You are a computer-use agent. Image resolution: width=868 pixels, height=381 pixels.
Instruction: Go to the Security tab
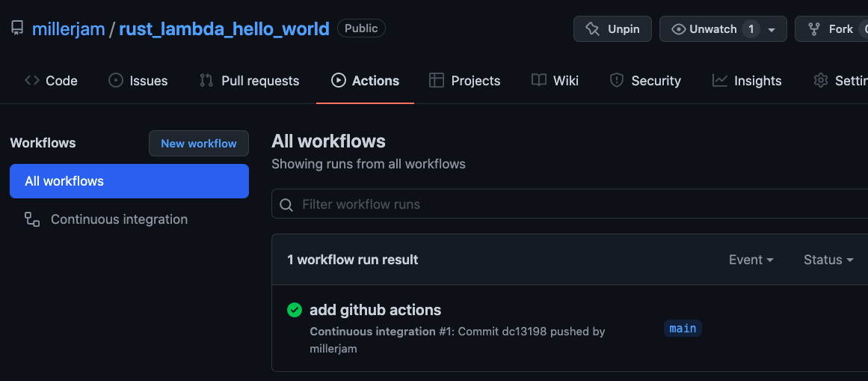tap(645, 80)
